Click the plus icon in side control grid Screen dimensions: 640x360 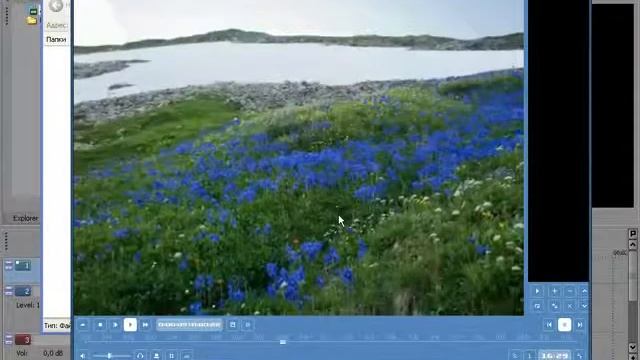point(555,291)
